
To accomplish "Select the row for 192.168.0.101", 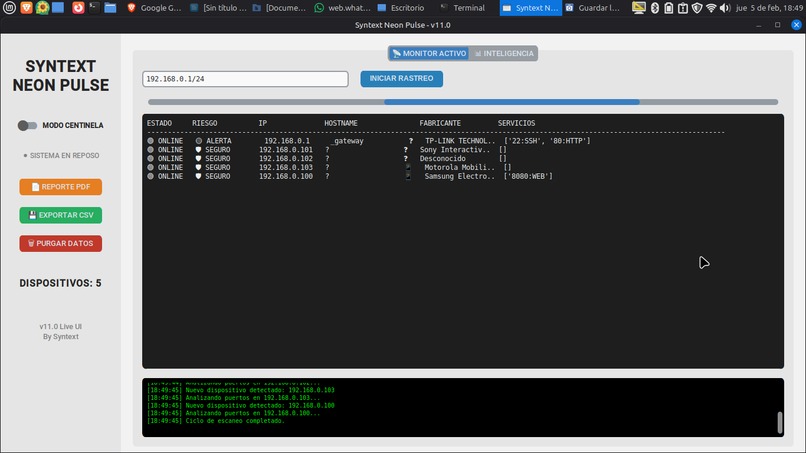I will [326, 150].
